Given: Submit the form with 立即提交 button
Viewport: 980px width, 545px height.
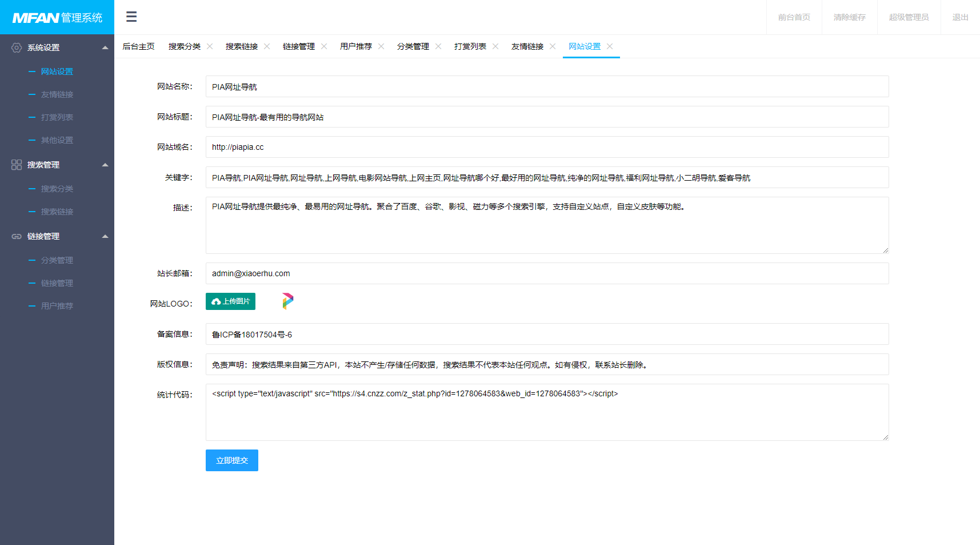Looking at the screenshot, I should [231, 460].
